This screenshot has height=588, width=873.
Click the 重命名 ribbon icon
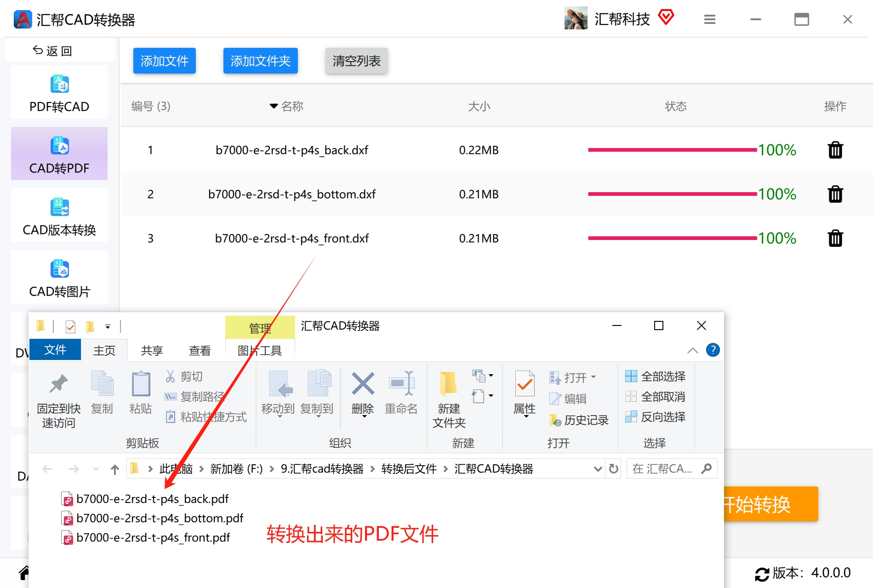[x=401, y=383]
